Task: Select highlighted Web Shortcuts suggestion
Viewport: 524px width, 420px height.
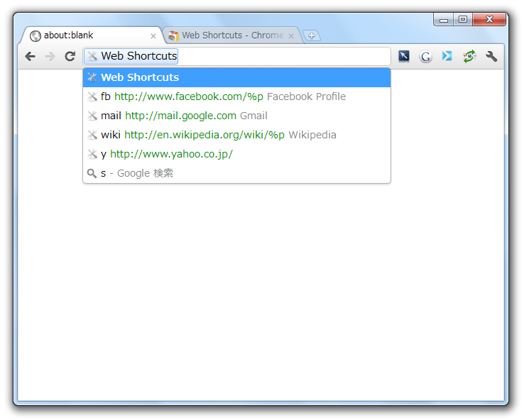Action: [236, 77]
